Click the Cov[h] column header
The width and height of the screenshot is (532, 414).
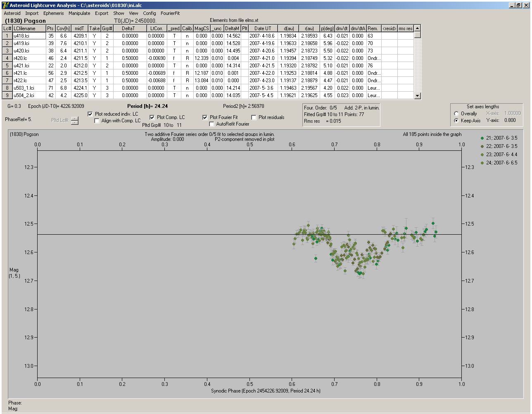pyautogui.click(x=63, y=29)
